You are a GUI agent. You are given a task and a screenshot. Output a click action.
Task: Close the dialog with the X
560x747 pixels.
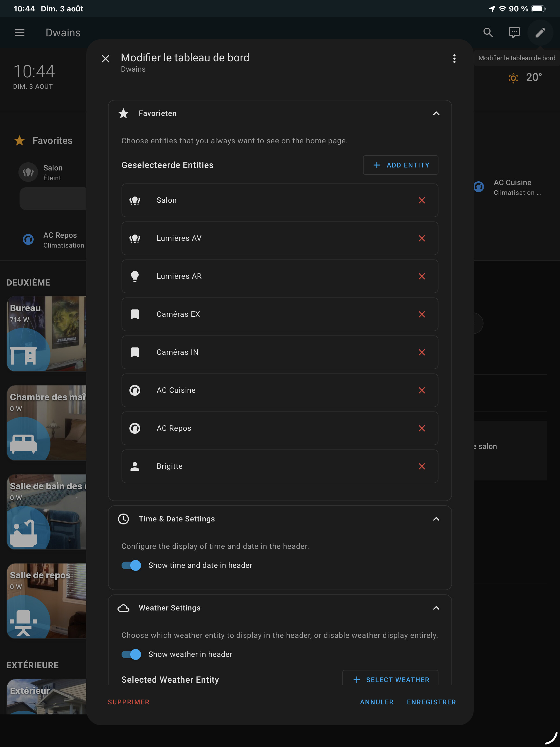pyautogui.click(x=106, y=59)
